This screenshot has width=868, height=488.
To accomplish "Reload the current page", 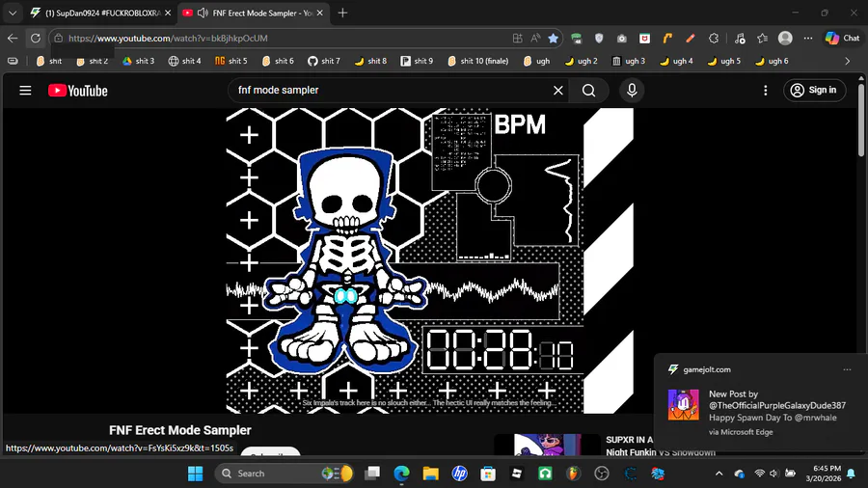I will click(x=36, y=39).
